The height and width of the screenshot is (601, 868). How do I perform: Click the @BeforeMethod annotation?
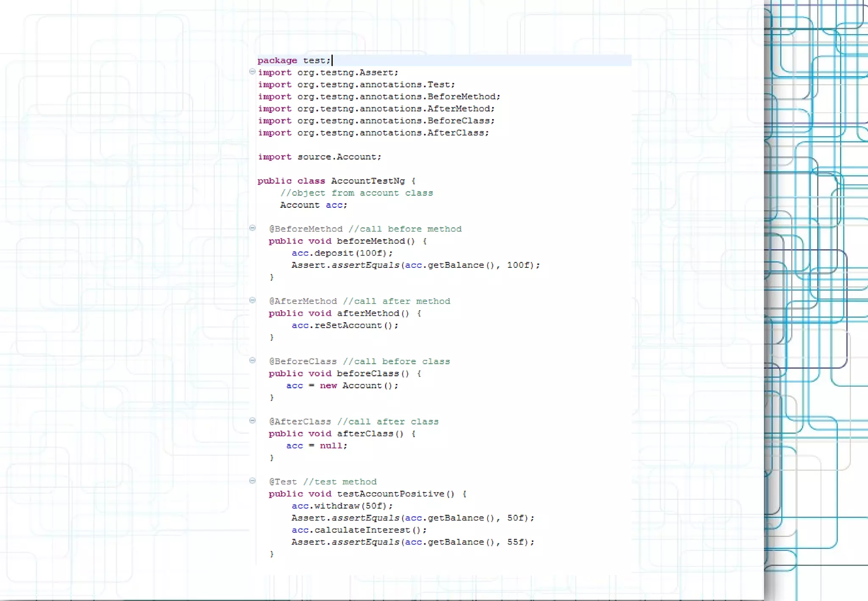(x=306, y=229)
